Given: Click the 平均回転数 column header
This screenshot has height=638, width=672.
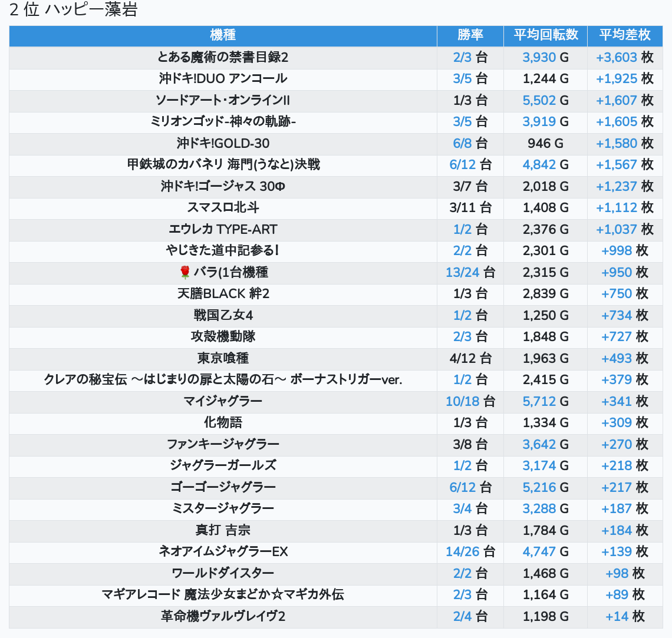Looking at the screenshot, I should (546, 35).
